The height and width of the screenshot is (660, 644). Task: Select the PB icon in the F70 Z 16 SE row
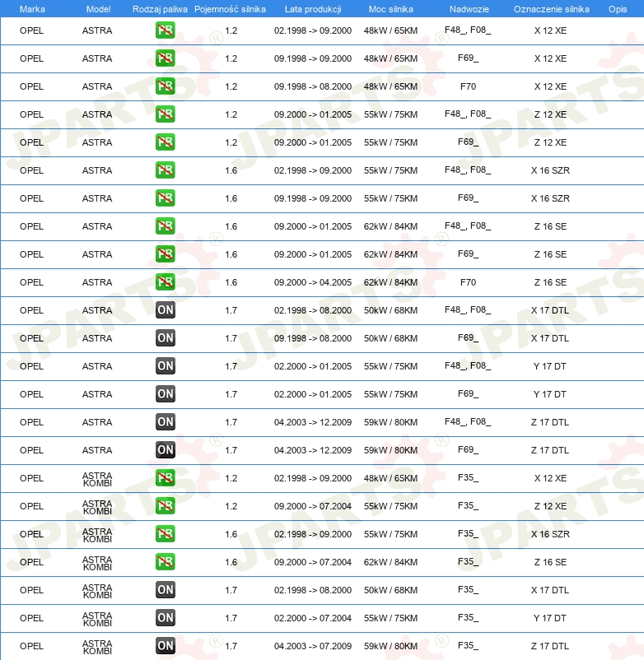(166, 282)
